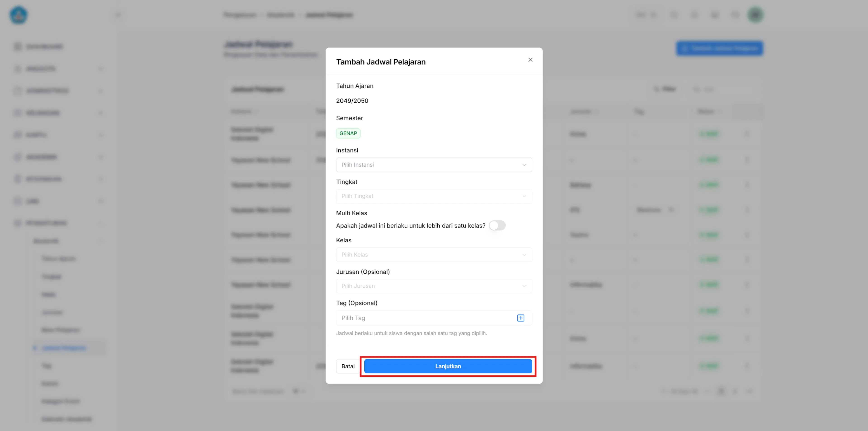Click the 2049/2050 tahun ajaran value
This screenshot has width=868, height=431.
352,101
